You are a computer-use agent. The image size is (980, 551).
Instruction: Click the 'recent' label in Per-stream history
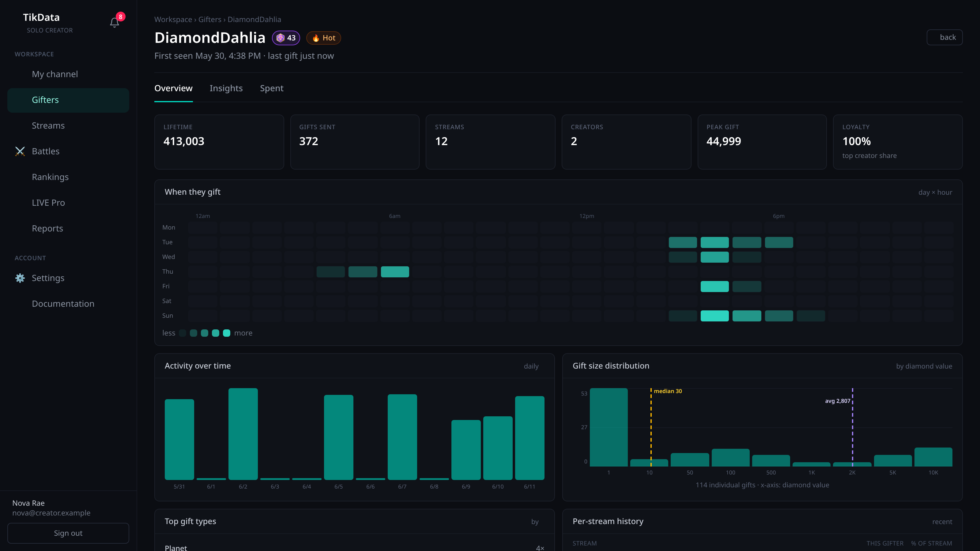tap(942, 522)
